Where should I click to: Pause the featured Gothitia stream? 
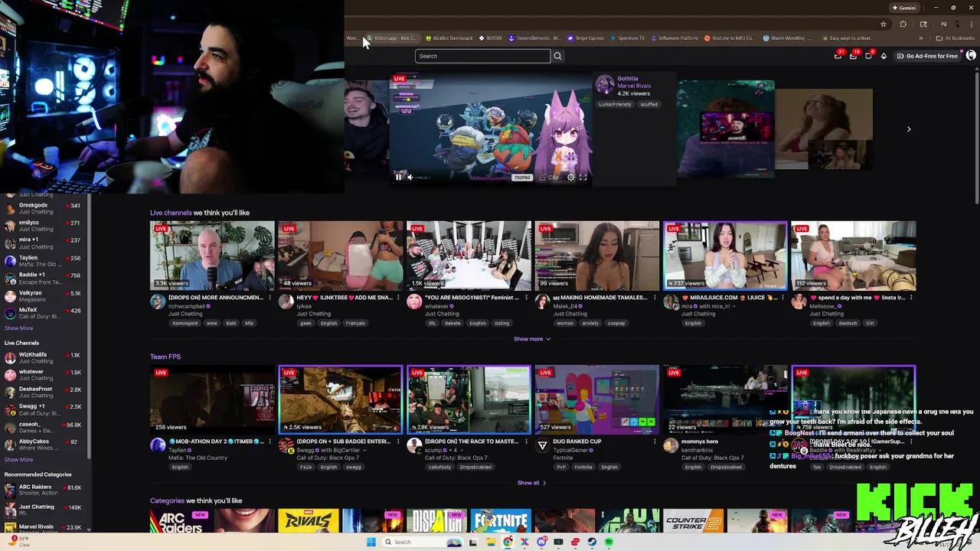398,177
